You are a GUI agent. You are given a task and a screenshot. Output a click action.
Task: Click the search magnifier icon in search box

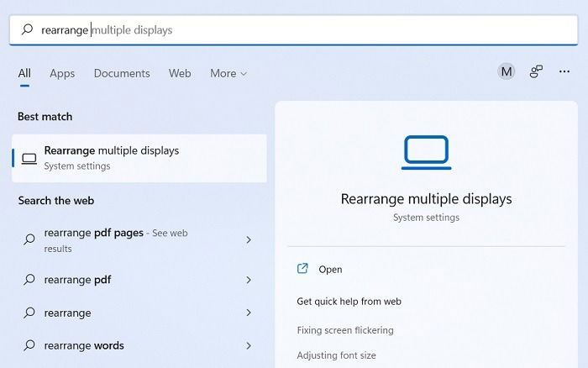click(27, 29)
